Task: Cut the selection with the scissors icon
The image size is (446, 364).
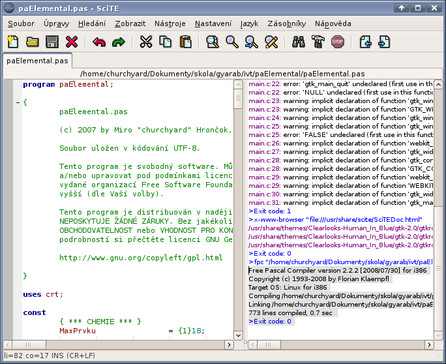Action: click(146, 42)
